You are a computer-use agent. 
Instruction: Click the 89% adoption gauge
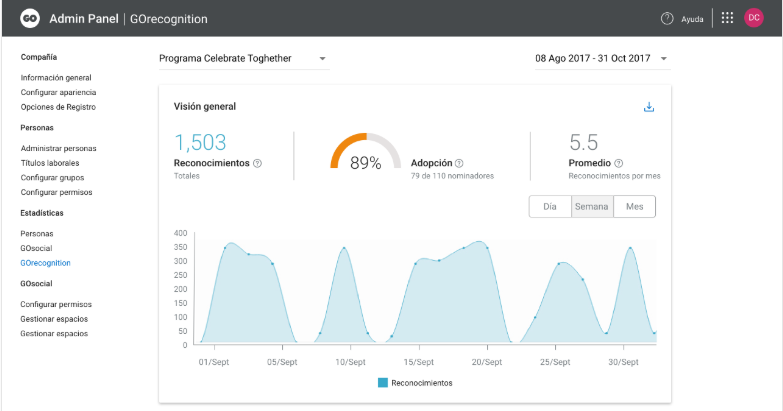pyautogui.click(x=366, y=156)
